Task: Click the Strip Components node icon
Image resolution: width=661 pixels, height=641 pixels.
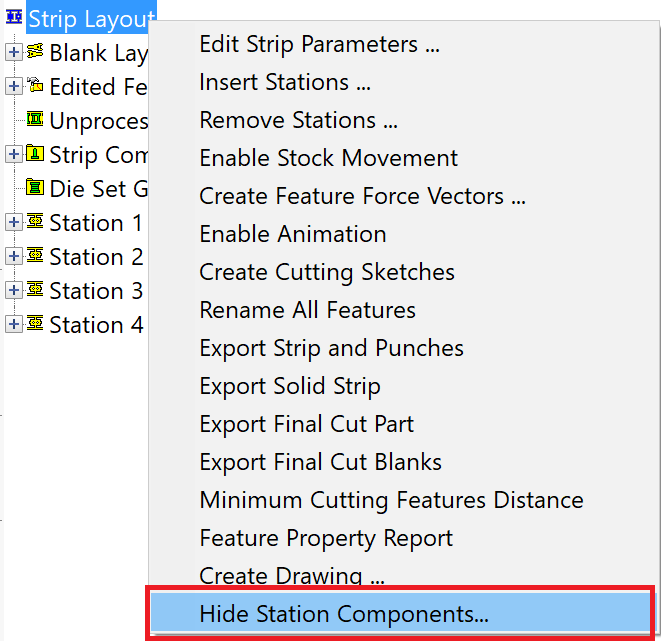Action: [35, 154]
